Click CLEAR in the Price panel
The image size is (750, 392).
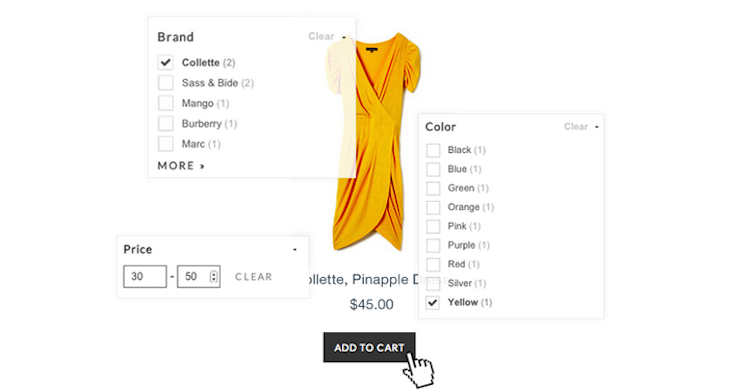tap(254, 277)
